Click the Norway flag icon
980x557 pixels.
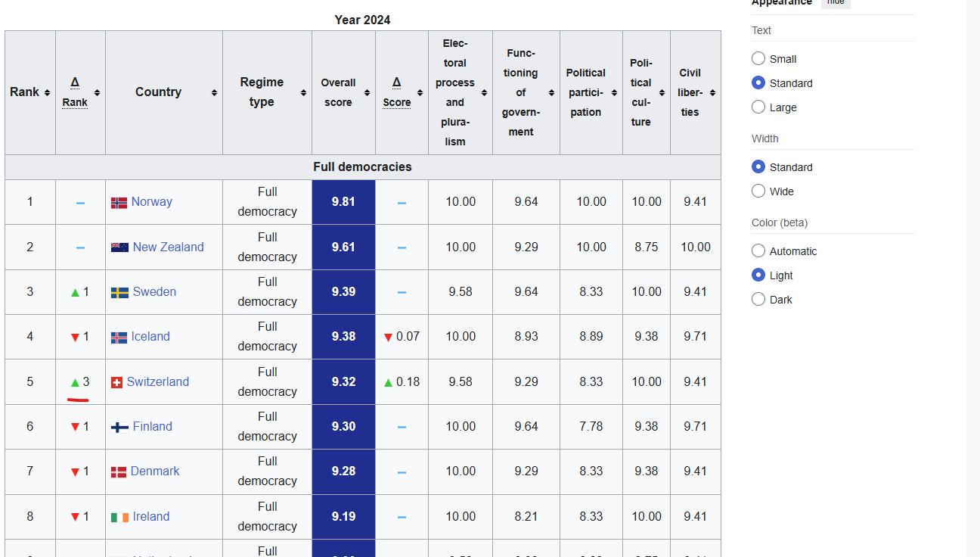tap(119, 203)
